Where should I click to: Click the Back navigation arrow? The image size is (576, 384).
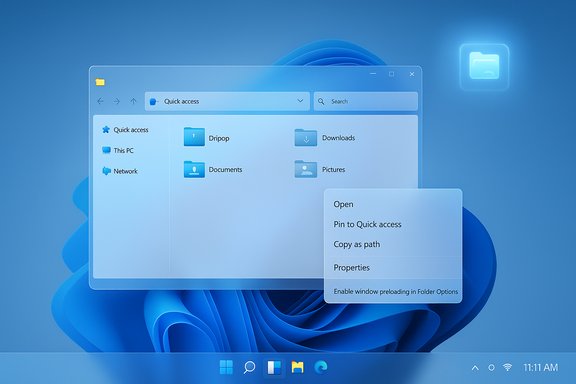[x=100, y=101]
